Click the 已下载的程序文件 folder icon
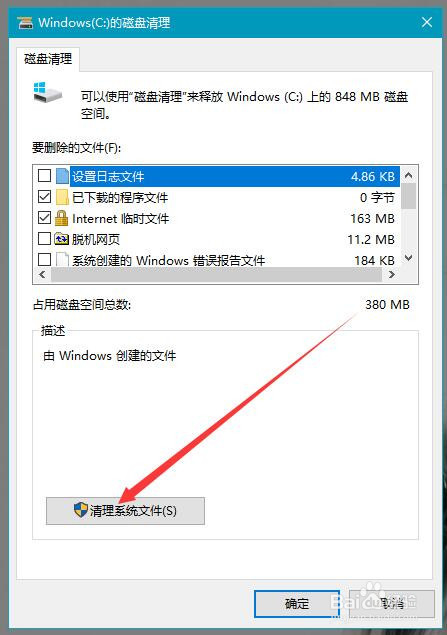This screenshot has width=447, height=635. pos(62,197)
